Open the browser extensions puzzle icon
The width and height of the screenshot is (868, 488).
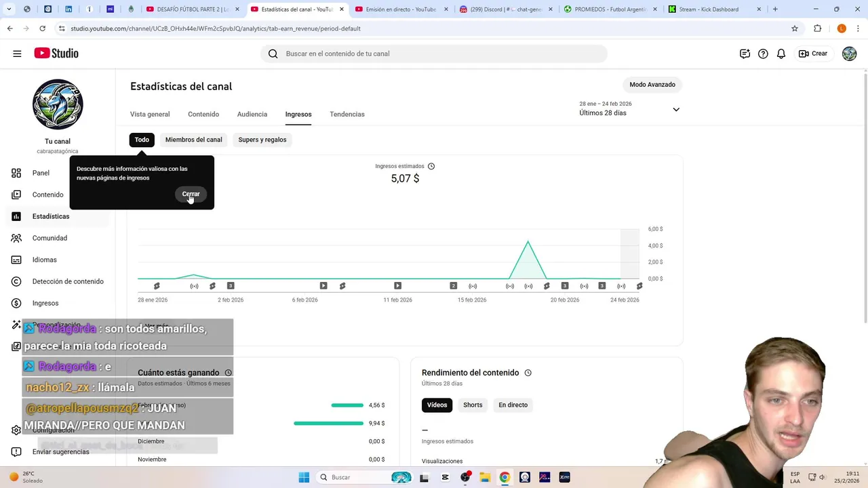(817, 28)
